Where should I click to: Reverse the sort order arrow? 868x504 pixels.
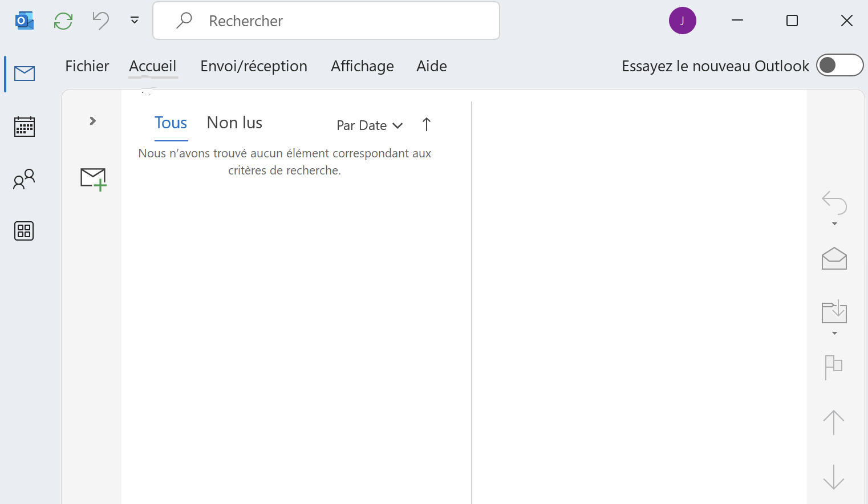point(426,125)
